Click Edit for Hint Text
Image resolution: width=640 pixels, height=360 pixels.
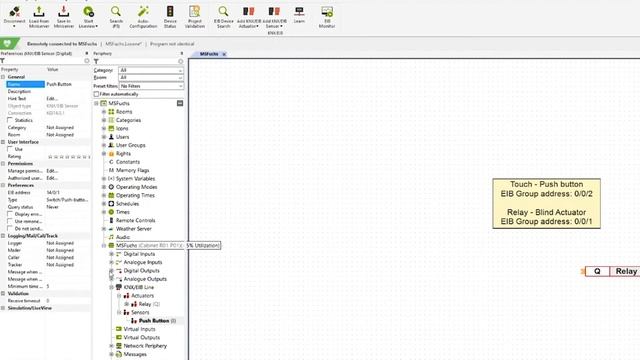[x=52, y=98]
